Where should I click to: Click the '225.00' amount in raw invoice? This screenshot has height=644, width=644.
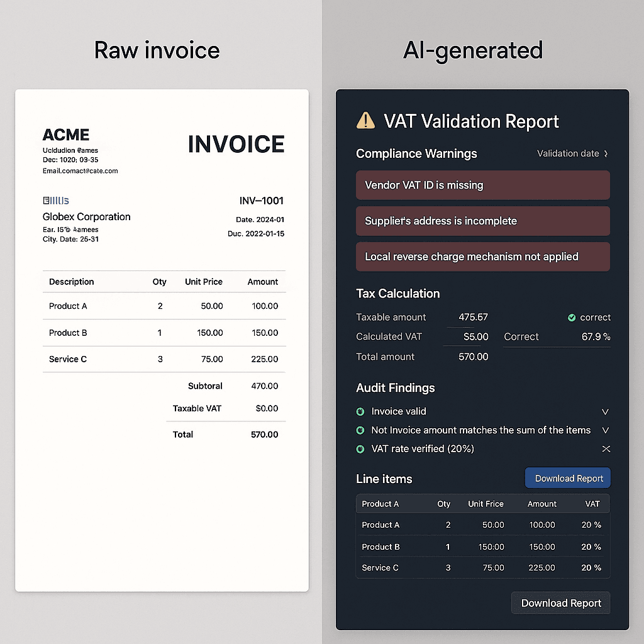(265, 359)
